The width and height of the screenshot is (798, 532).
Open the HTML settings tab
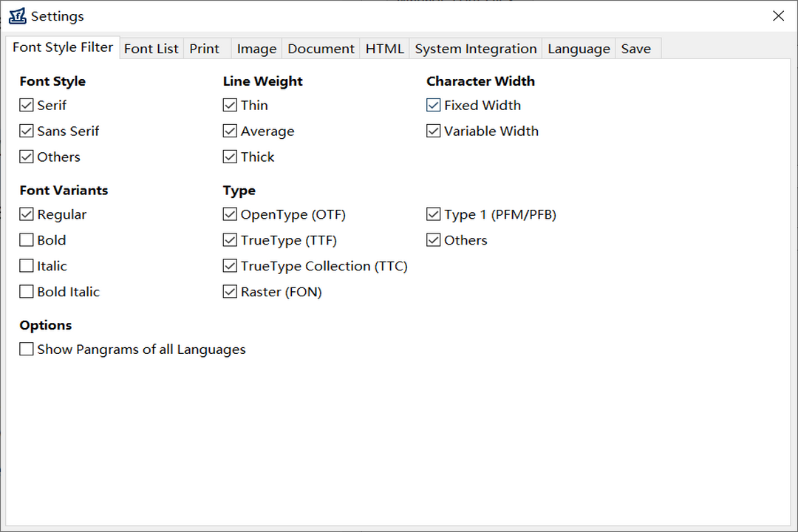tap(384, 49)
